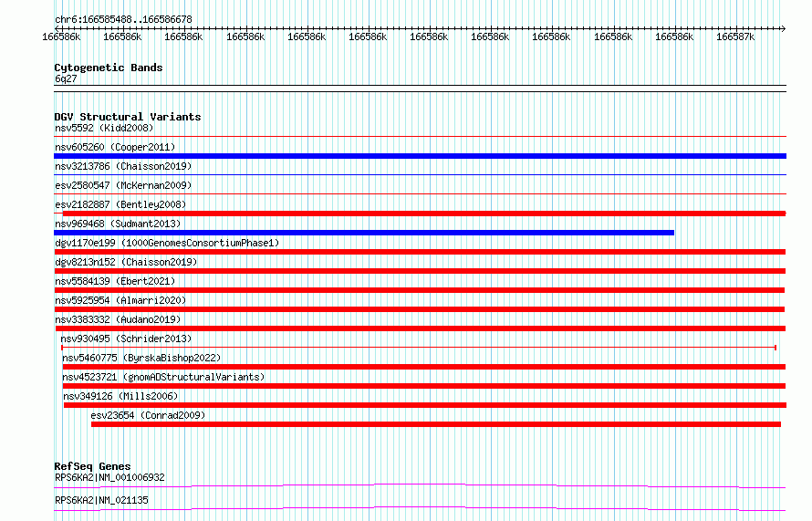
Task: Click variant label dgv8213n152 (Chaisson2019)
Action: (126, 262)
